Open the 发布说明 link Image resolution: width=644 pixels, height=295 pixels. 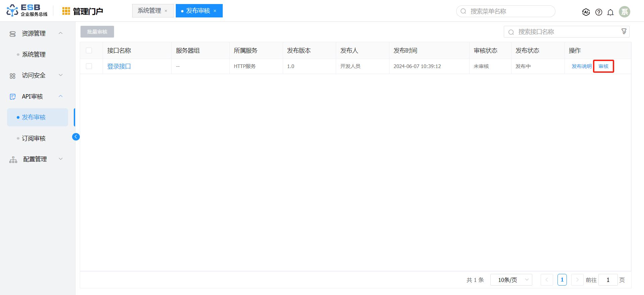581,66
